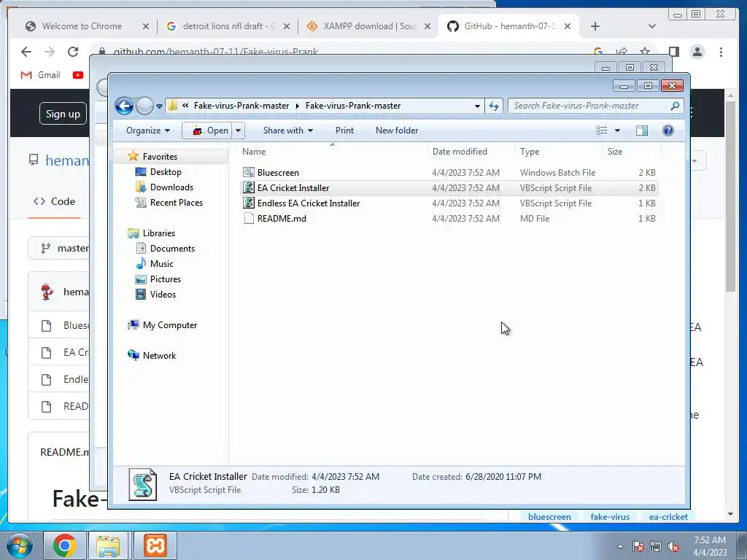Open the Gmail bookmark
This screenshot has width=747, height=560.
pyautogui.click(x=41, y=75)
